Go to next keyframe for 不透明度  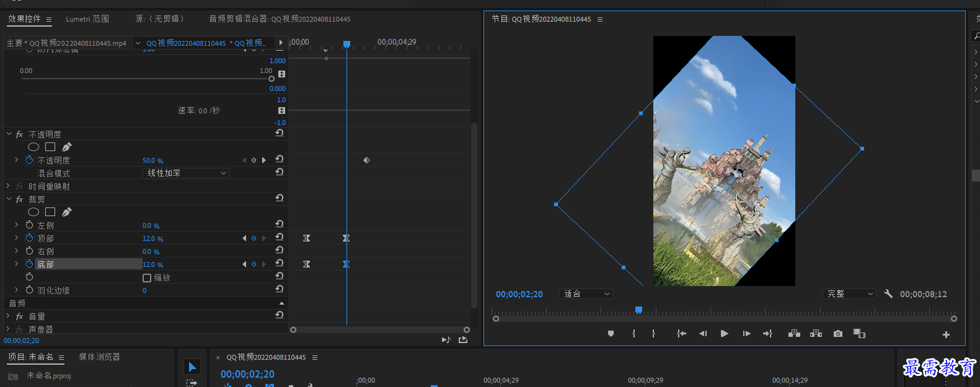(264, 160)
